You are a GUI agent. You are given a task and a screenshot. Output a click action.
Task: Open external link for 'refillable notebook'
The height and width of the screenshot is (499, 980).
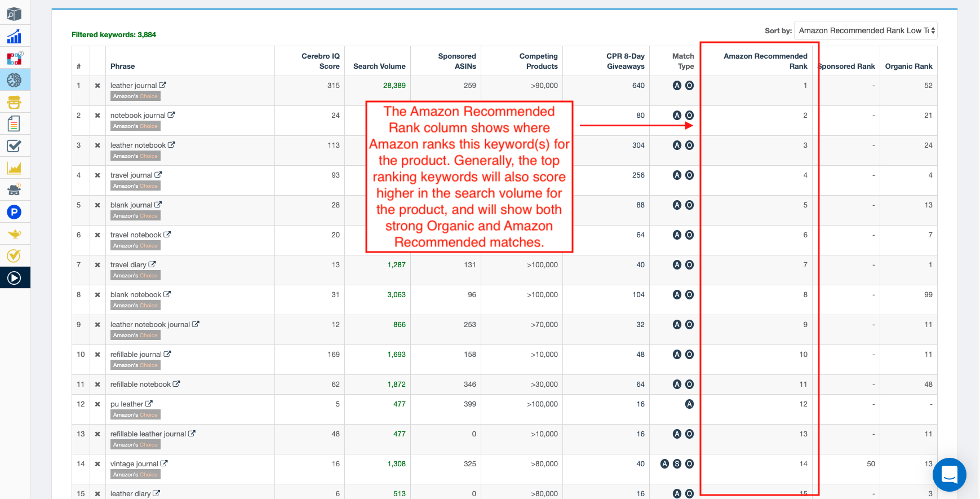coord(176,384)
